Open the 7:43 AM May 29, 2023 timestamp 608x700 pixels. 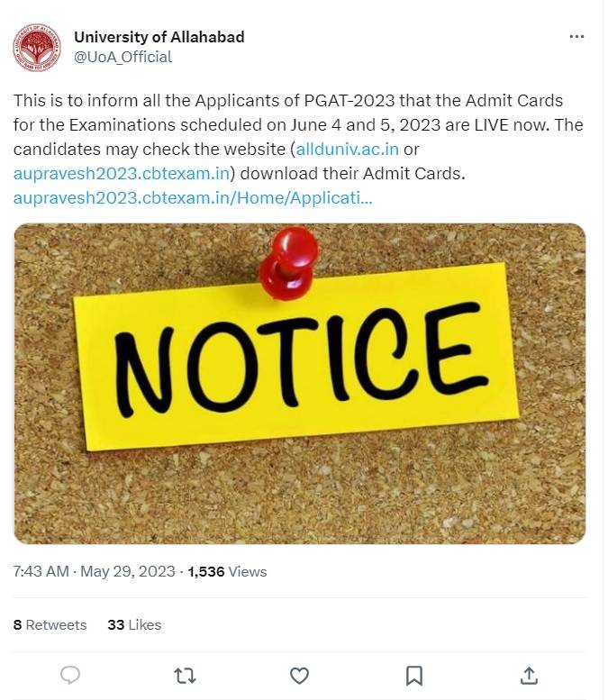click(x=95, y=571)
